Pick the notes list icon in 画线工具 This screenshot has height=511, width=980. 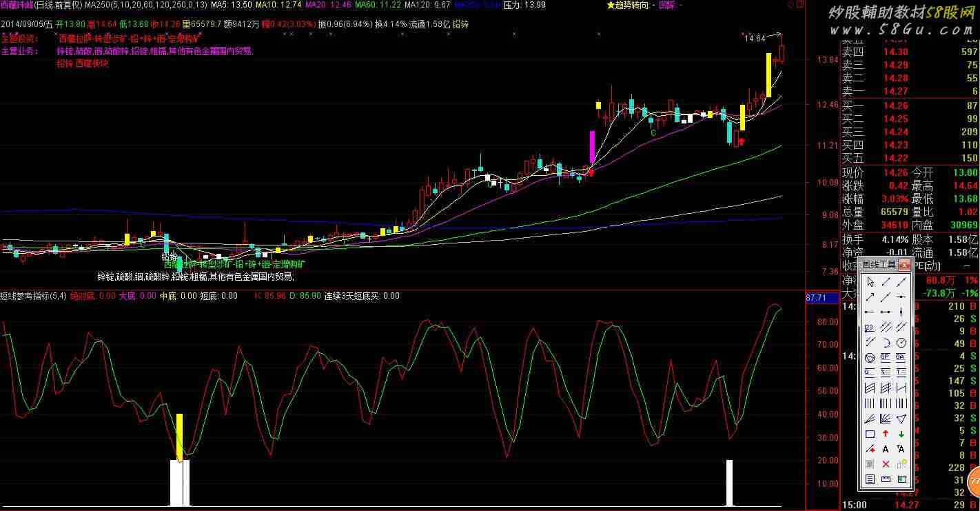click(870, 479)
